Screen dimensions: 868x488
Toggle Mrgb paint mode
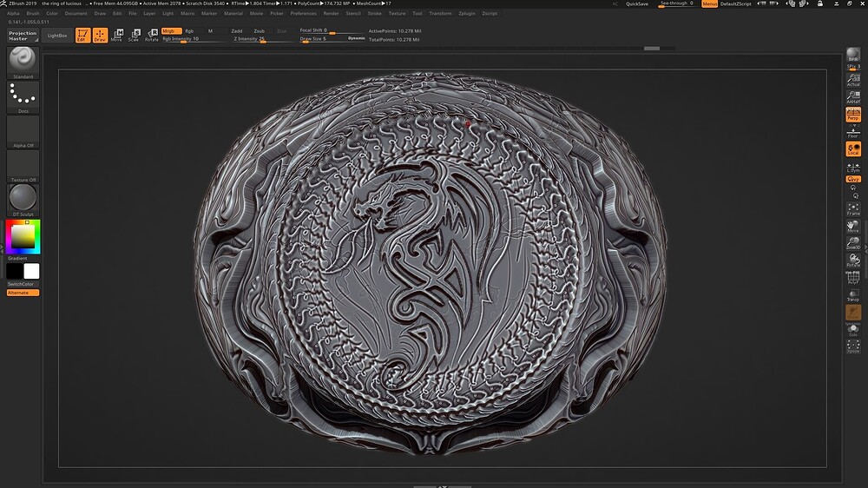click(171, 31)
